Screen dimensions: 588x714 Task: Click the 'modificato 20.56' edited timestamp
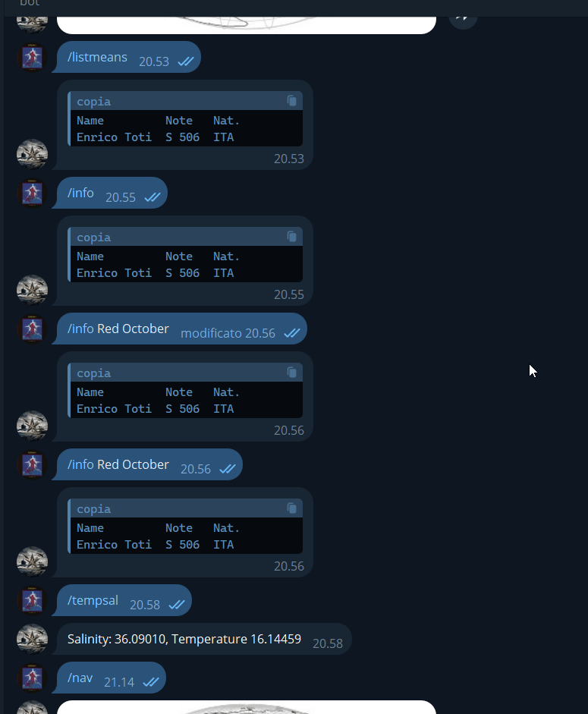[228, 333]
